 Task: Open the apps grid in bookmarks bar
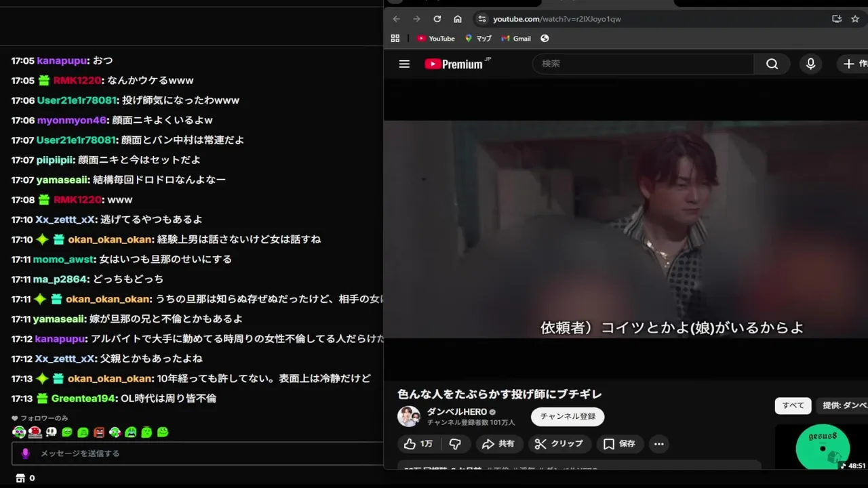point(395,39)
